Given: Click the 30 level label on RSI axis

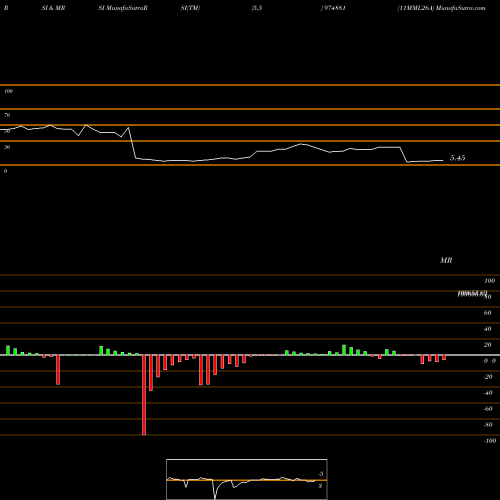Looking at the screenshot, I should click(7, 147).
